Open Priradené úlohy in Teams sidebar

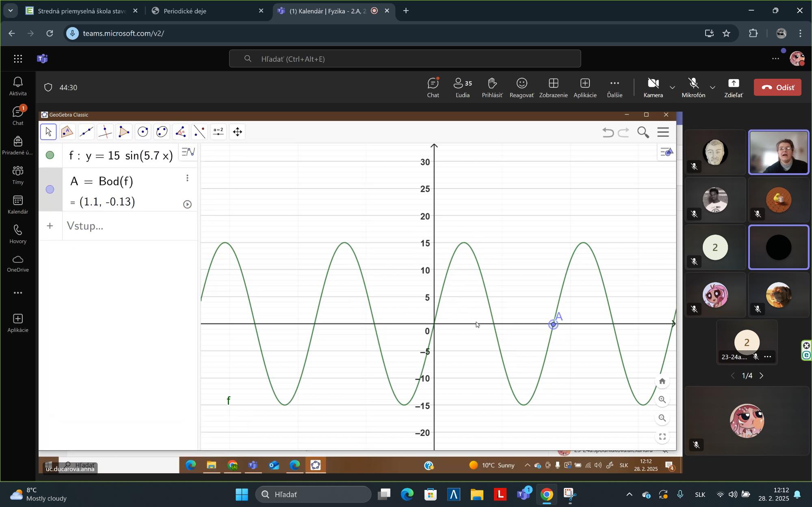[x=18, y=145]
